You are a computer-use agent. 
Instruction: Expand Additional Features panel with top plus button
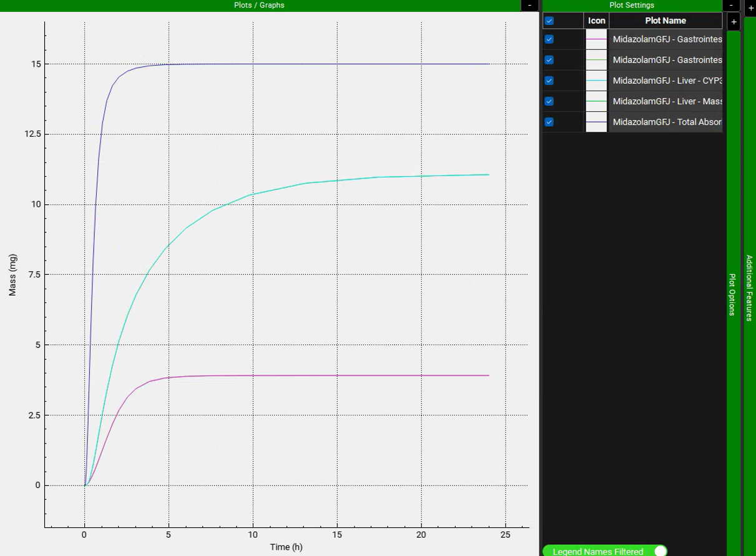coord(750,7)
